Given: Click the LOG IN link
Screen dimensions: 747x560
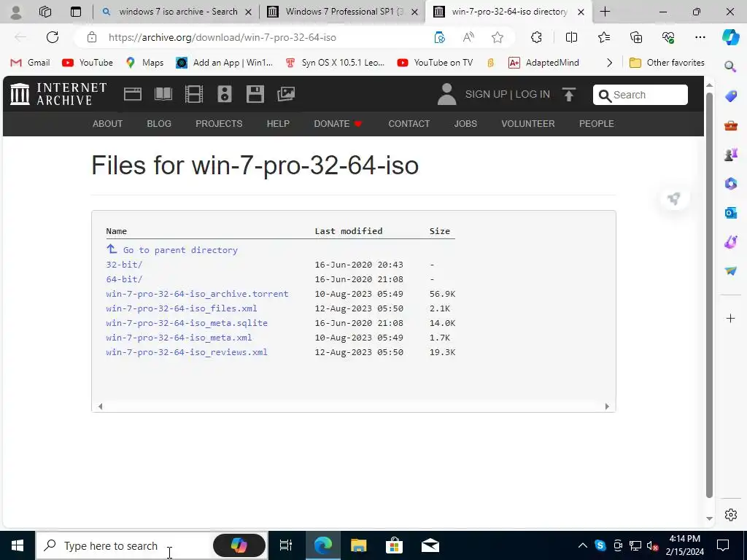Looking at the screenshot, I should pyautogui.click(x=533, y=94).
